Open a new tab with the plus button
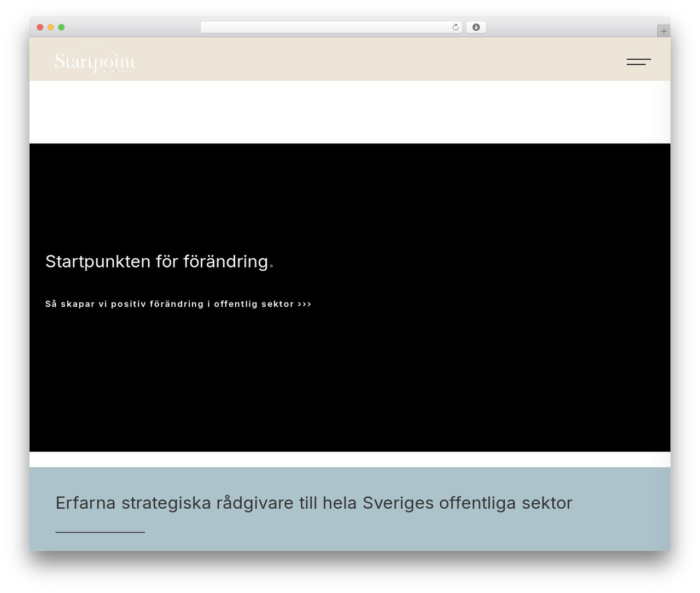 tap(663, 31)
